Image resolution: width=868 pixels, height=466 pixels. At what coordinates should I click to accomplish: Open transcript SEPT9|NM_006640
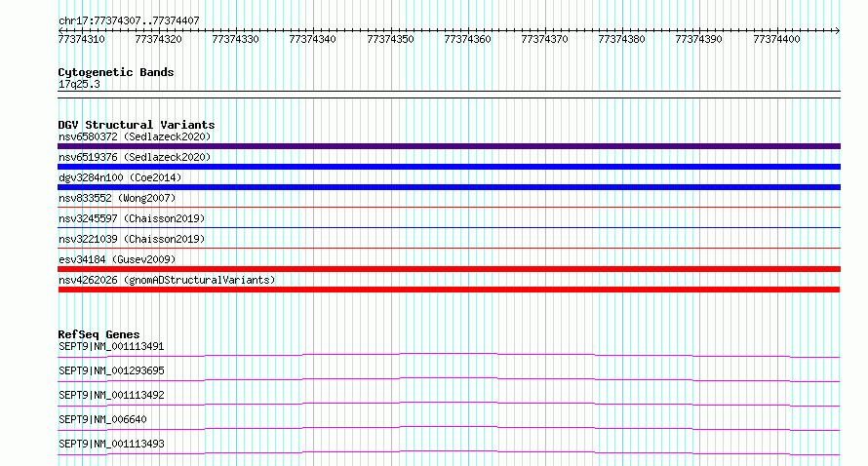[x=102, y=419]
